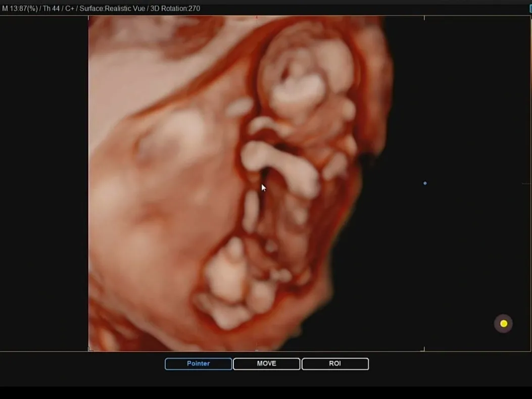Screen dimensions: 532x399
Task: Click the yellow dot indicator
Action: tap(504, 324)
